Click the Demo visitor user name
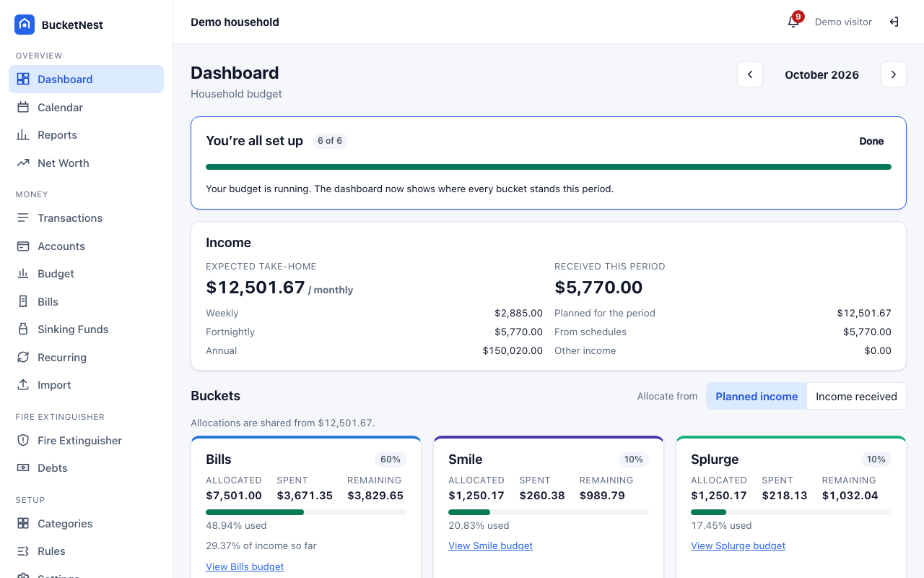The height and width of the screenshot is (578, 924). point(843,22)
